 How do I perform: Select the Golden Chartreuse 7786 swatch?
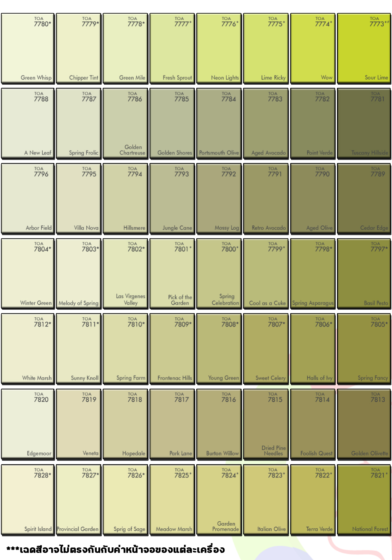125,123
